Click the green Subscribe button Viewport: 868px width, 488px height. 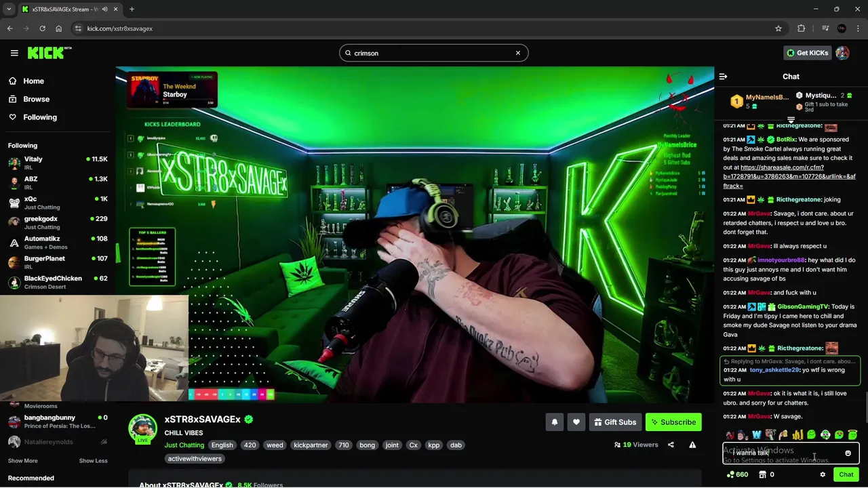673,422
